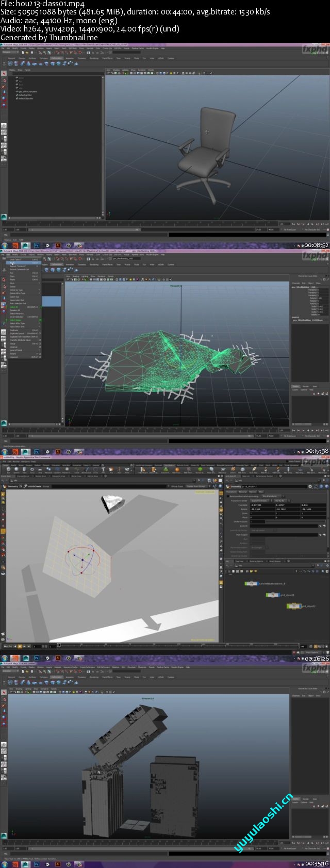330x868 pixels.
Task: Expand the Keys submenu in Edit menu
Action: click(25, 283)
